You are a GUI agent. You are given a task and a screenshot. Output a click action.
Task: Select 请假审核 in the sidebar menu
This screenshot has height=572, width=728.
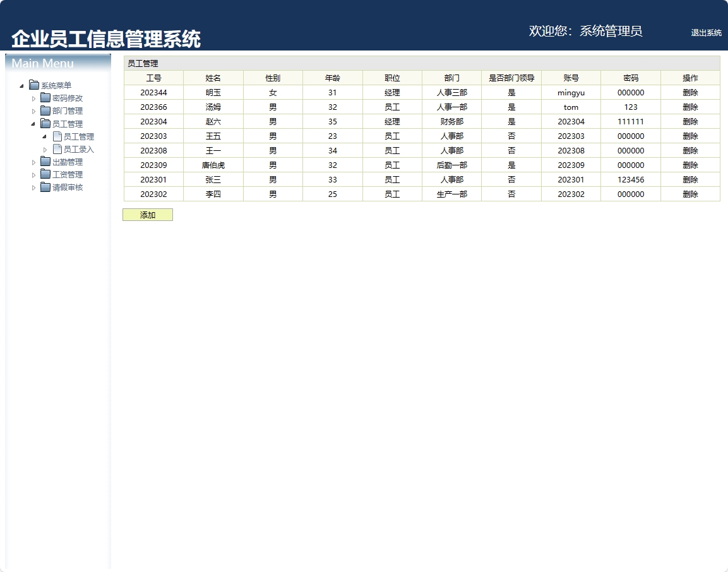[68, 188]
